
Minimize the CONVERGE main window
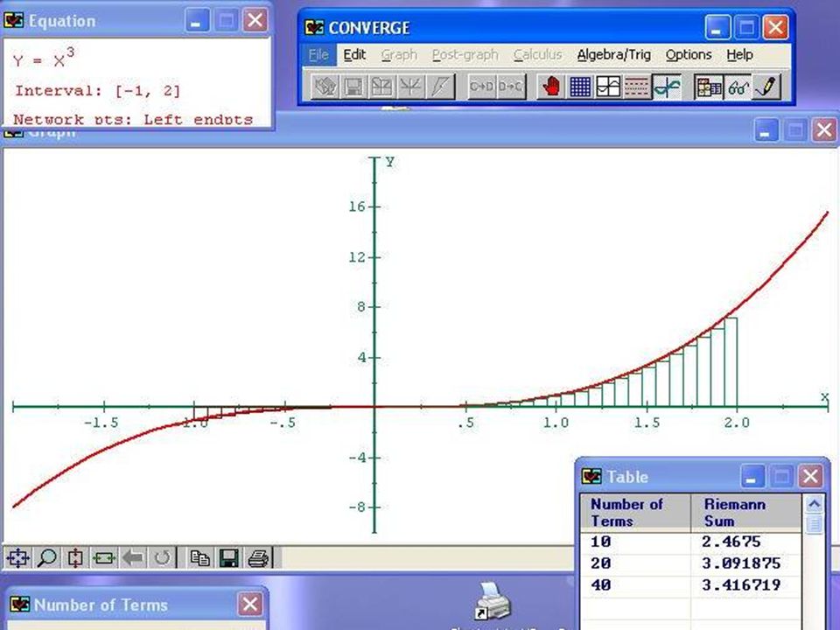tap(717, 27)
